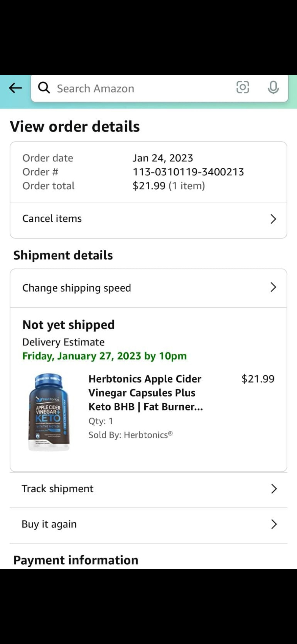The height and width of the screenshot is (644, 297).
Task: Tap the green delivery estimate date
Action: (x=105, y=356)
